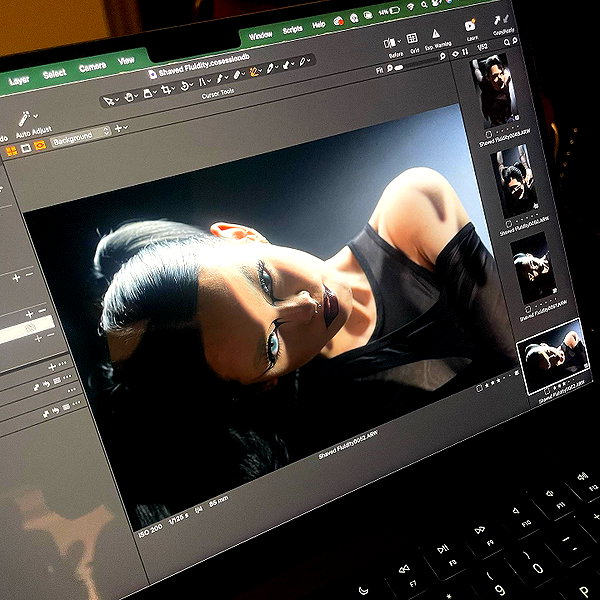Image resolution: width=600 pixels, height=600 pixels.
Task: Toggle the Exp. Warning triangle
Action: [435, 34]
